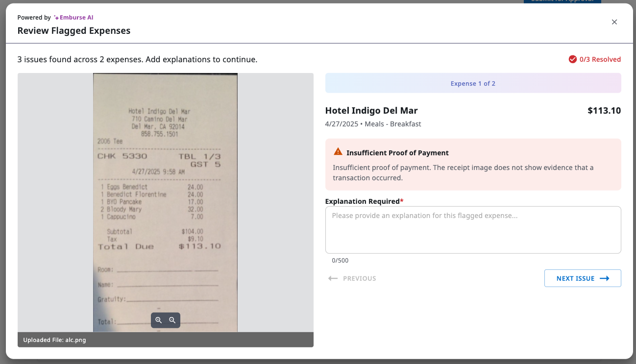Click the Next Issue button

coord(583,278)
